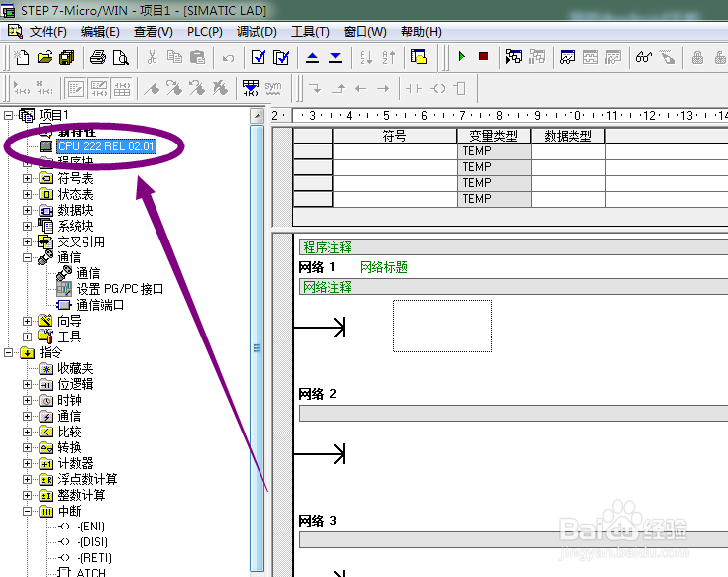Open the 调试(D) menu
Viewport: 728px width, 577px height.
257,32
